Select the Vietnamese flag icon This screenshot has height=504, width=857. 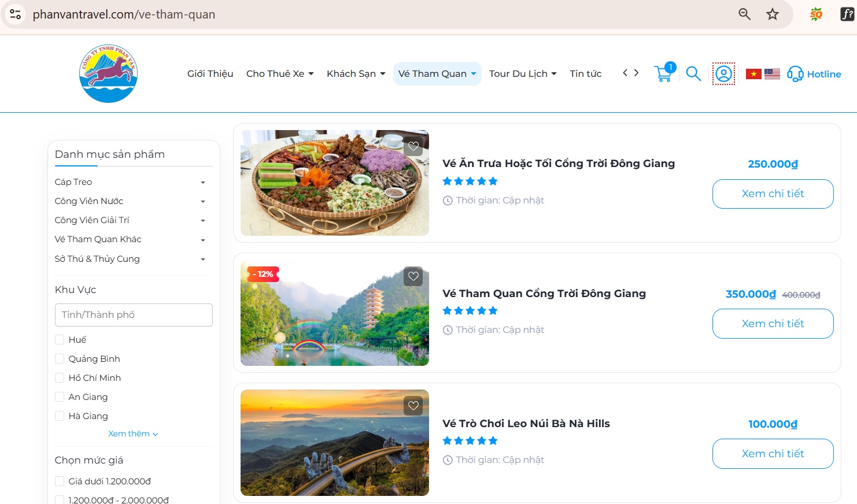pos(755,73)
